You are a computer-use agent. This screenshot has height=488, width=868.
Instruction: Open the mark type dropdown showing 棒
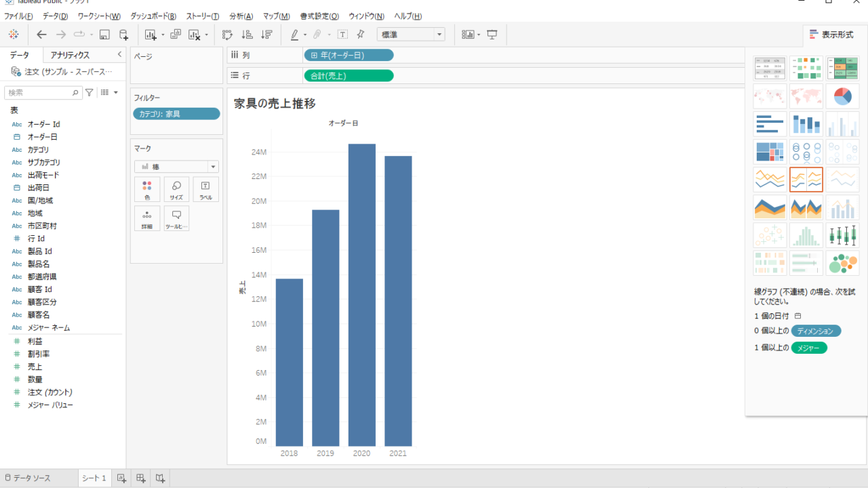176,166
